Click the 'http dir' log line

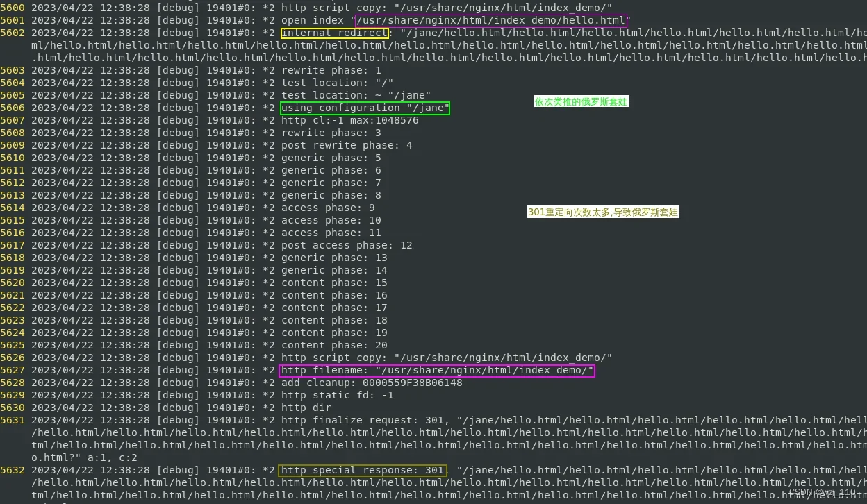pyautogui.click(x=166, y=408)
